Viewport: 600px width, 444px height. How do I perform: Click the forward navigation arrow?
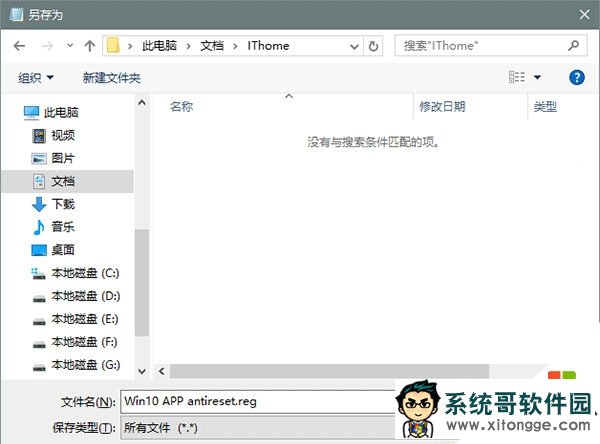pyautogui.click(x=47, y=46)
